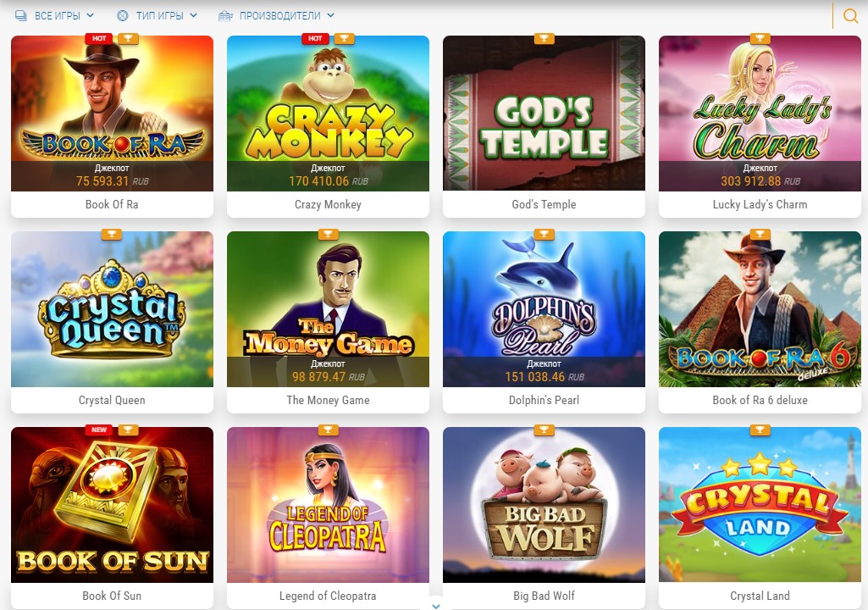Click the trophy badge above God's Temple
The image size is (868, 610).
point(545,38)
